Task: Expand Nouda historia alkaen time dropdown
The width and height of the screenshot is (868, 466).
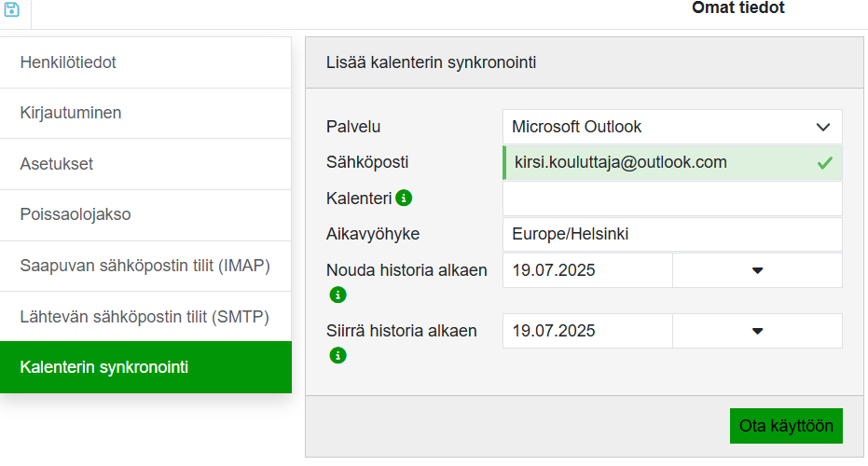Action: click(x=757, y=270)
